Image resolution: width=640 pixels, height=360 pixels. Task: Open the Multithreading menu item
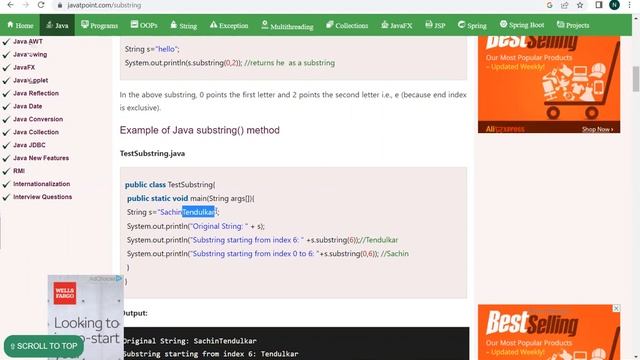coord(287,26)
